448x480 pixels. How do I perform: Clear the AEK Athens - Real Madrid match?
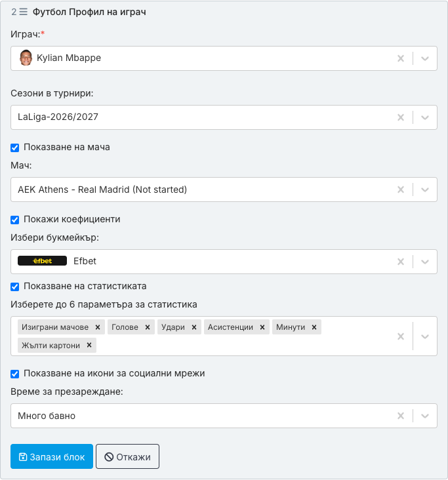(x=401, y=190)
